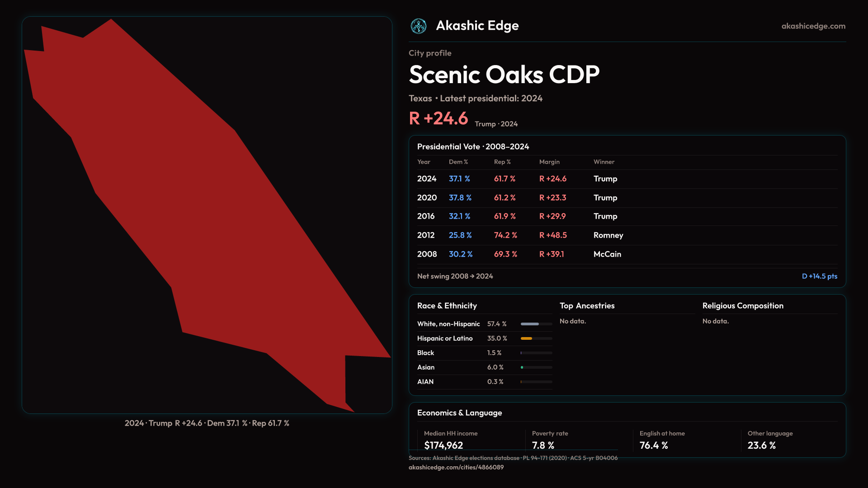Click the Asian green percentage bar
Image resolution: width=868 pixels, height=488 pixels.
523,367
